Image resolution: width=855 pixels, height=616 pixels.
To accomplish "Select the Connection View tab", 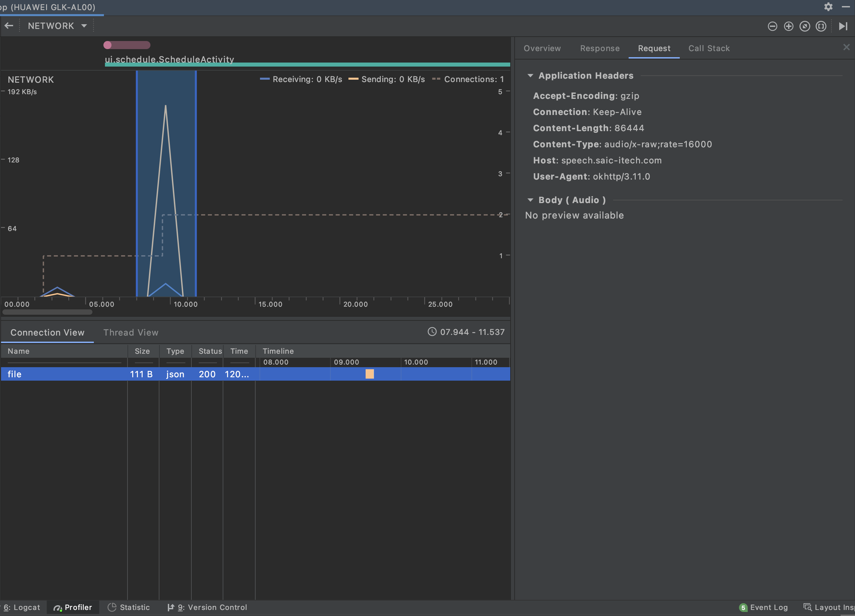I will click(47, 332).
